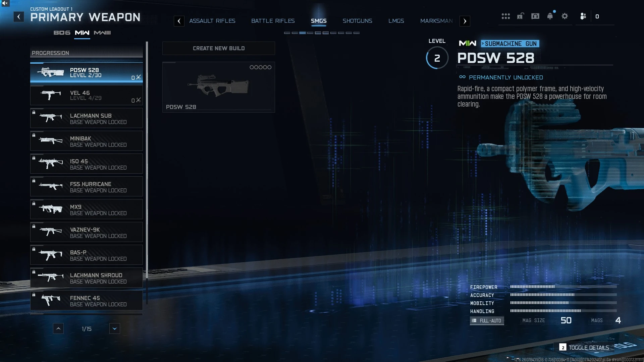Open the notifications bell icon
Screen dimensions: 644x362
[550, 16]
